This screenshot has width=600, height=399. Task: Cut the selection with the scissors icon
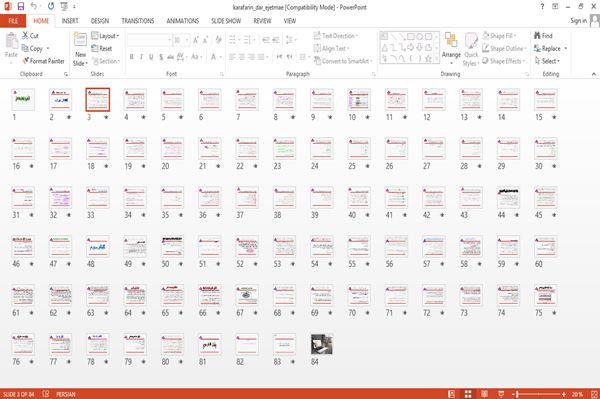point(30,36)
